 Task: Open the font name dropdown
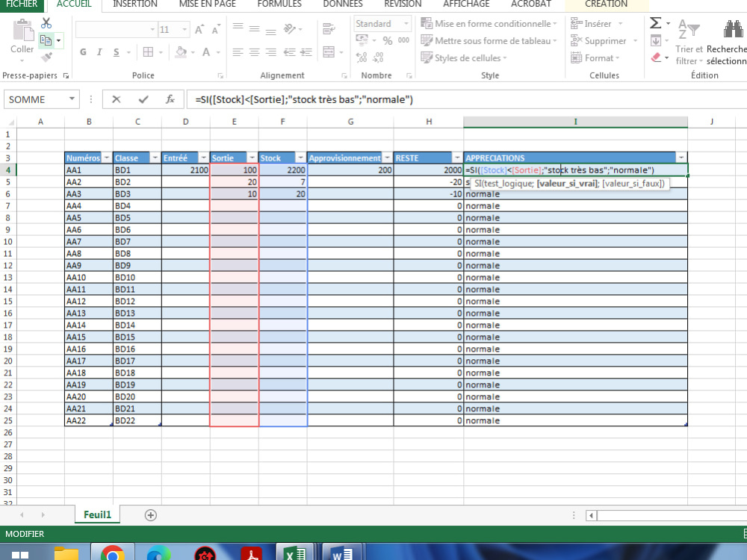[x=152, y=30]
